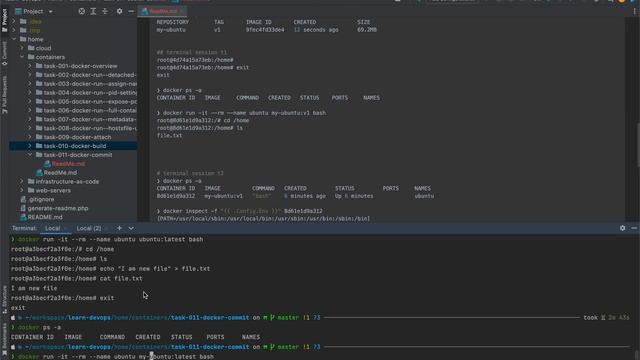Expand task-009-docker-attach folder arrow

tap(30, 137)
